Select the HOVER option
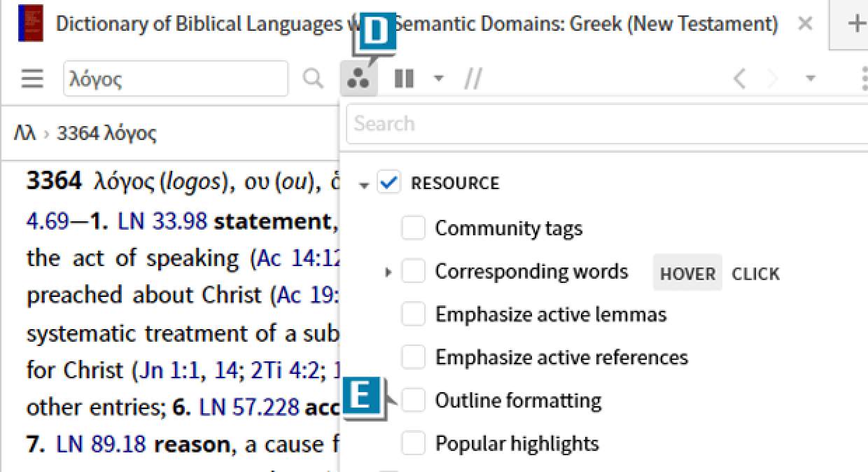 [687, 273]
